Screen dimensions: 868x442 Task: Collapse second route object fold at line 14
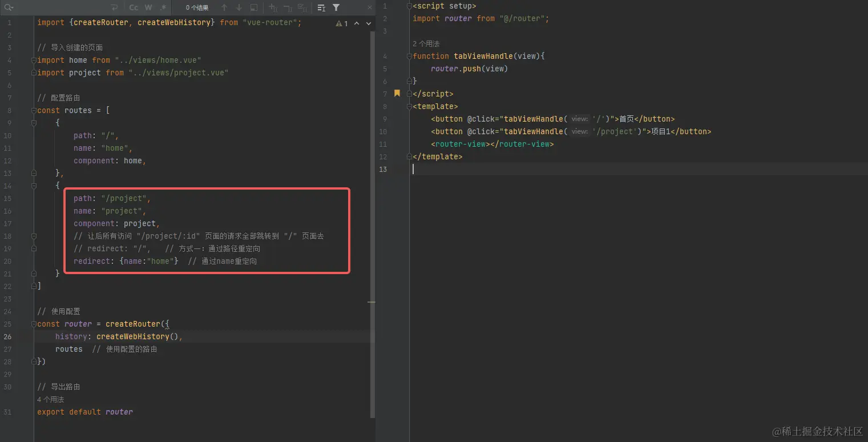click(x=34, y=186)
